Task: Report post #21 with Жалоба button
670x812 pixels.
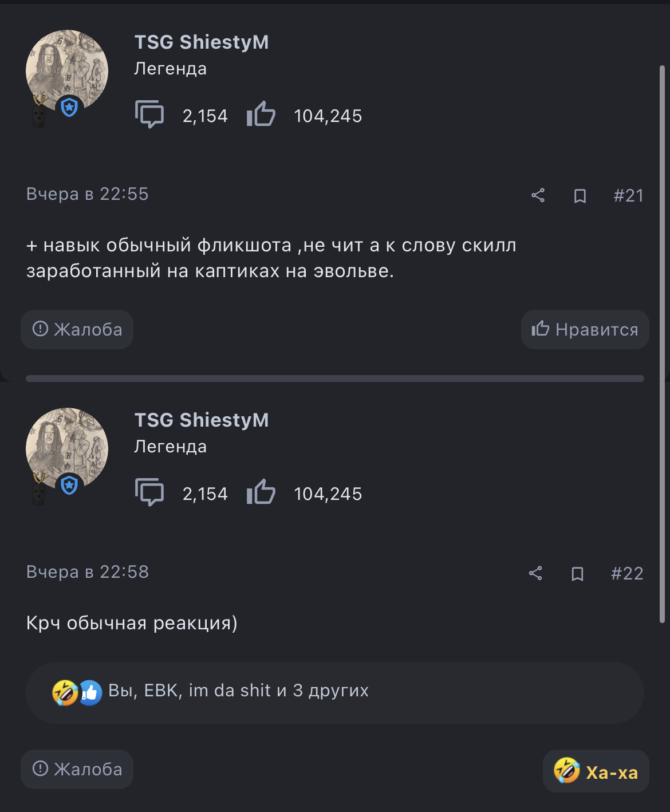Action: coord(77,329)
